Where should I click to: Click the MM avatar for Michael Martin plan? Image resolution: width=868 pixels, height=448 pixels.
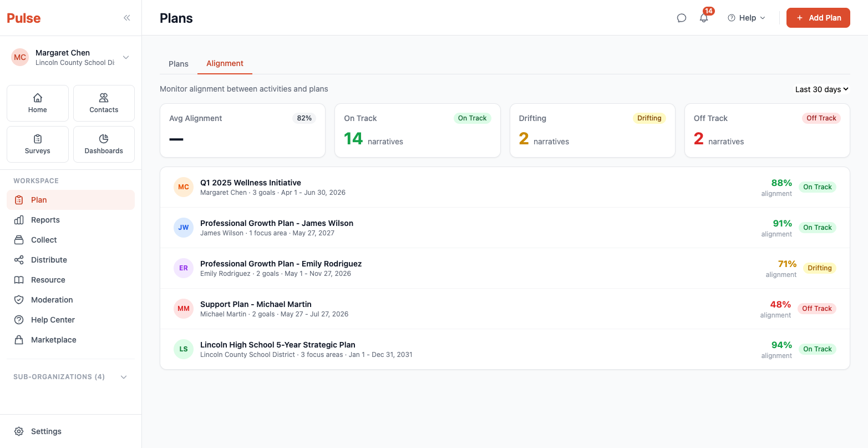pos(184,309)
